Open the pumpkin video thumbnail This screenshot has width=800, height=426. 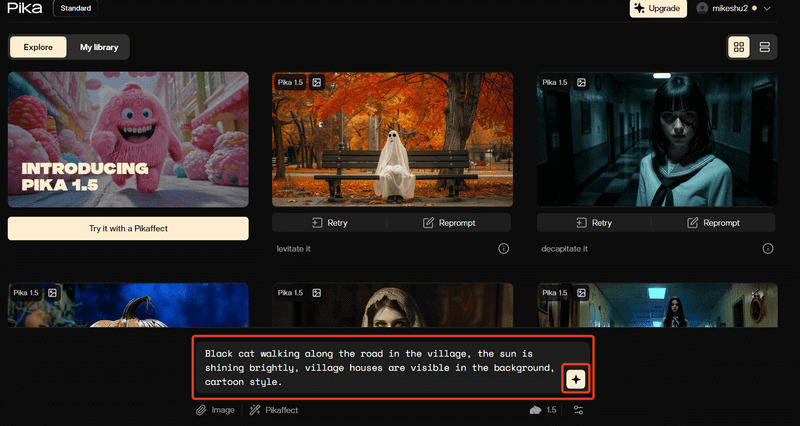click(128, 305)
